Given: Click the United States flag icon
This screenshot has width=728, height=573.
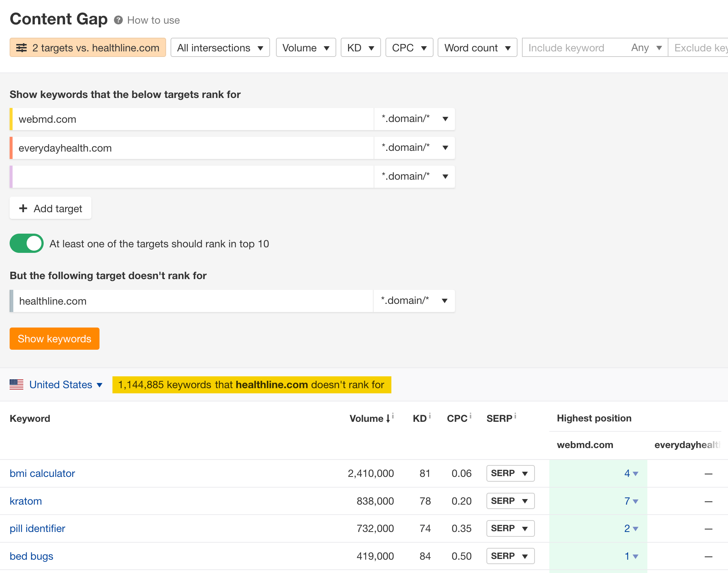Looking at the screenshot, I should tap(16, 384).
